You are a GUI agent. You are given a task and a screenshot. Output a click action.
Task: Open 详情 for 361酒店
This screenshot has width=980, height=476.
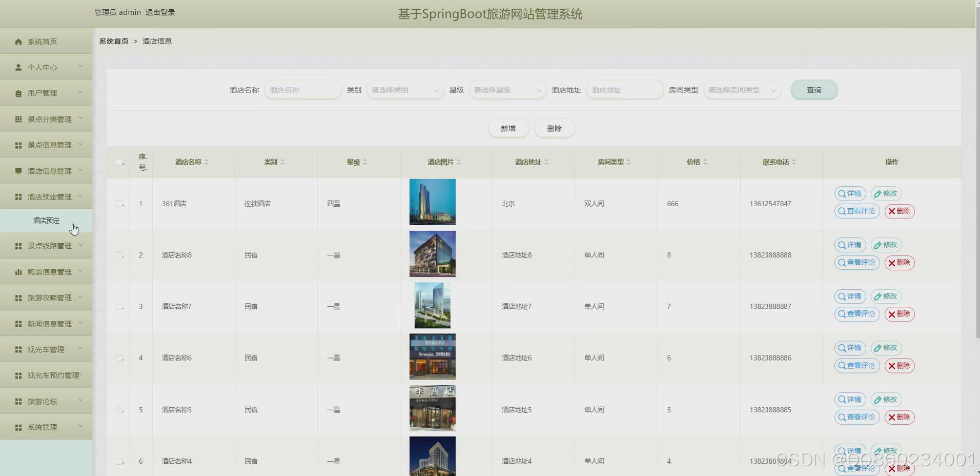click(x=850, y=193)
